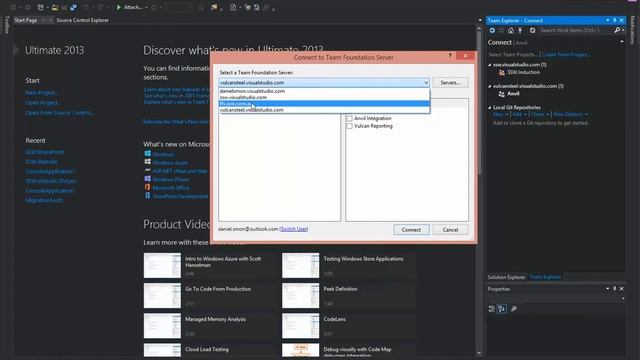Open the Managed Memory Analysis video thumbnail
Image resolution: width=640 pixels, height=360 pixels.
pos(162,326)
